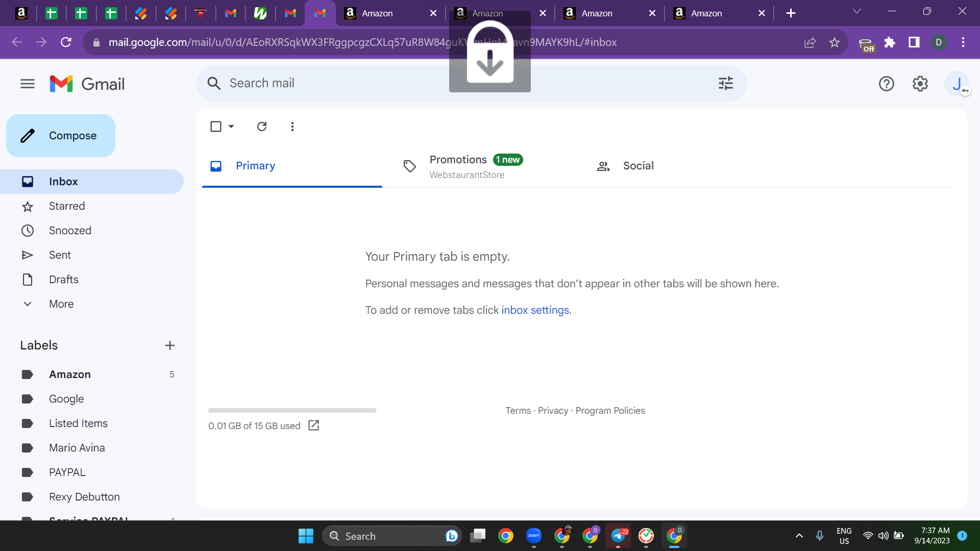Bookmark this page with the star icon
Image resolution: width=980 pixels, height=551 pixels.
click(x=835, y=42)
